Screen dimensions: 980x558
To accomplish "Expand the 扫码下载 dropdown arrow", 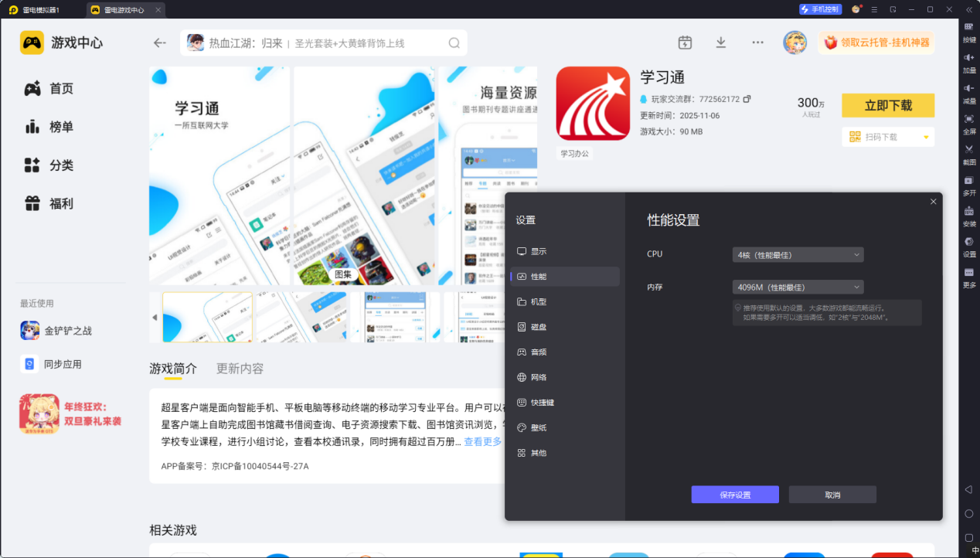I will coord(926,138).
